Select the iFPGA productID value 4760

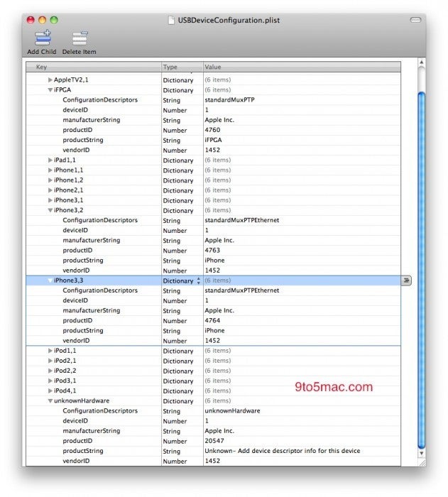[x=212, y=130]
